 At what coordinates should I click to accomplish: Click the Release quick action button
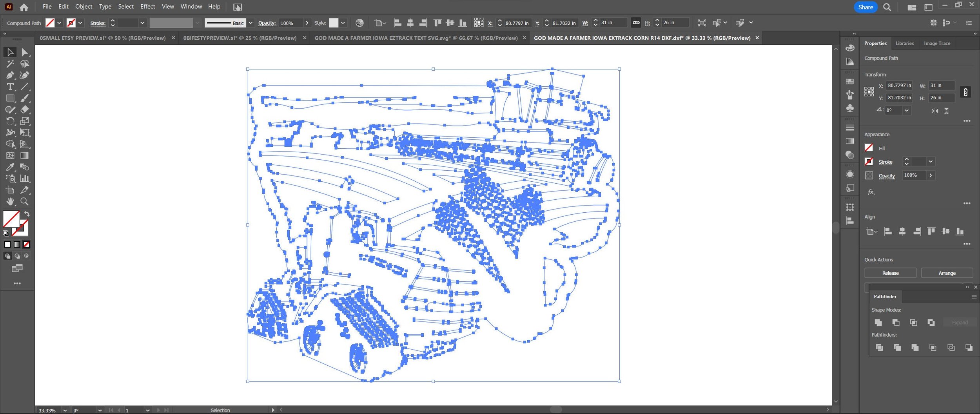(x=890, y=273)
